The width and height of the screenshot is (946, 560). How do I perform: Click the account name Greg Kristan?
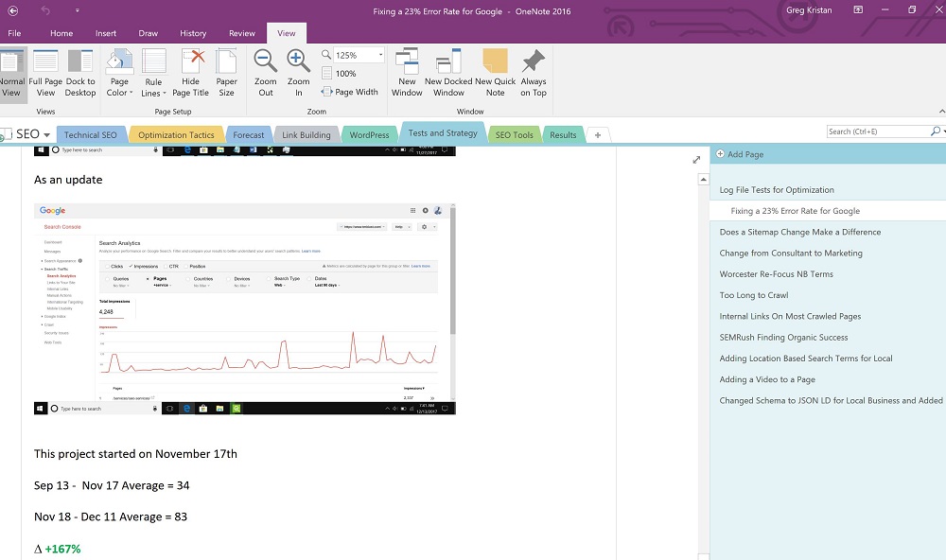tap(809, 10)
